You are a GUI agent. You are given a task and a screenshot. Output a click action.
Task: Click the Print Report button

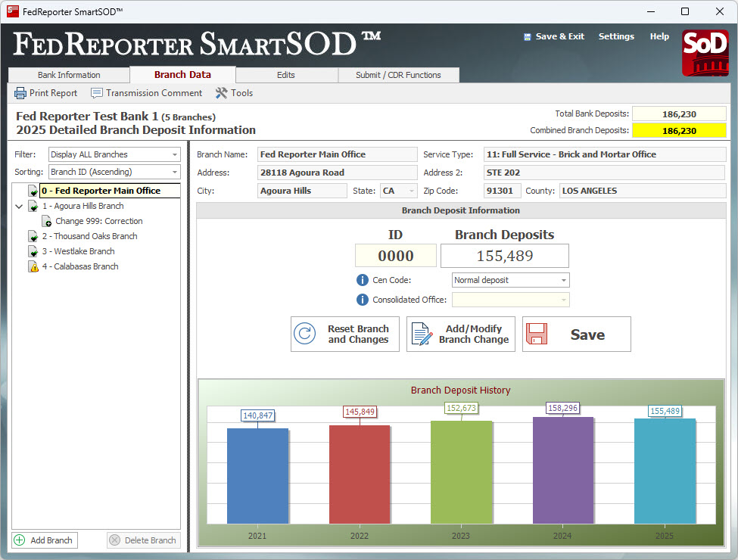pyautogui.click(x=45, y=93)
